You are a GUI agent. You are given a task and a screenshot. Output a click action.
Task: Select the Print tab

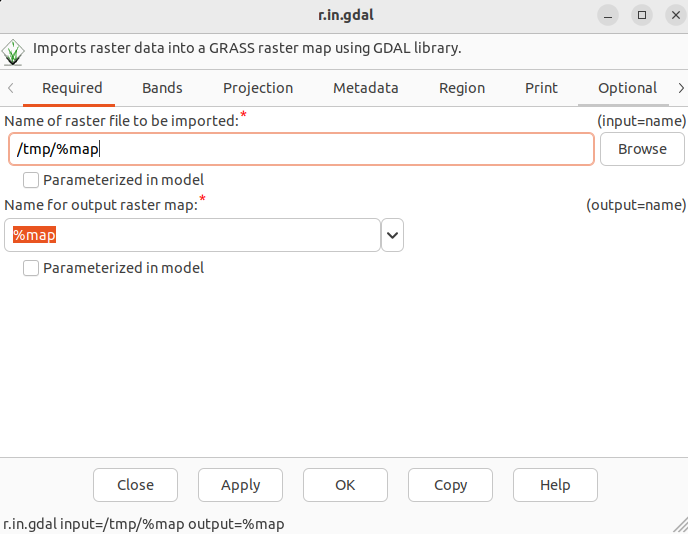click(x=541, y=88)
